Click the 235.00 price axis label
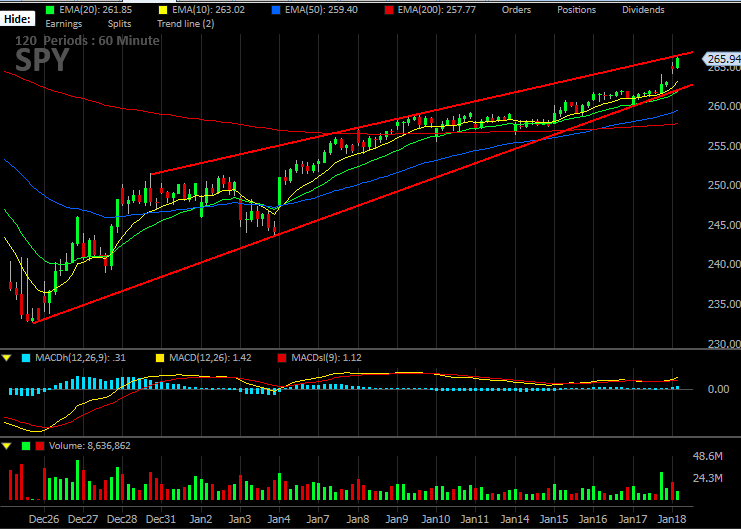This screenshot has width=741, height=529. pyautogui.click(x=724, y=304)
